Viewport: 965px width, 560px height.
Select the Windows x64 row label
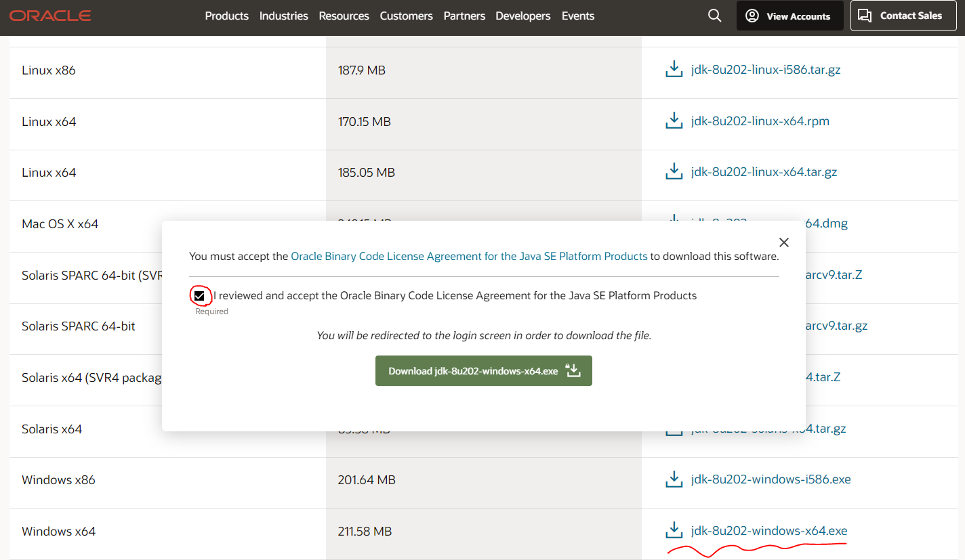point(58,532)
